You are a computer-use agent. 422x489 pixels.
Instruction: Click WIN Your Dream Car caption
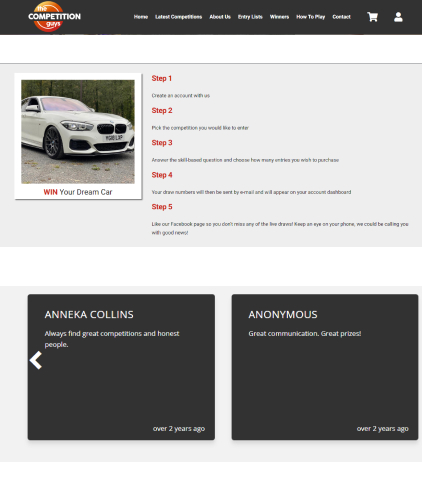[x=78, y=192]
